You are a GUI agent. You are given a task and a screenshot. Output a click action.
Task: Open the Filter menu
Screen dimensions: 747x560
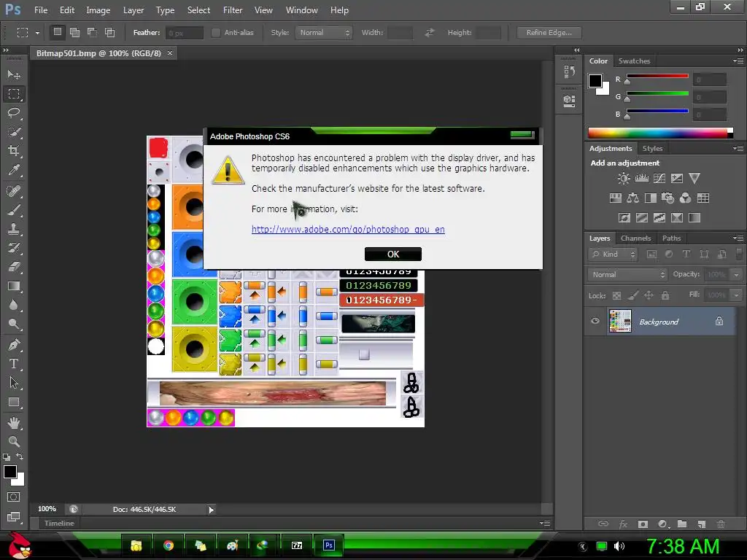point(233,10)
